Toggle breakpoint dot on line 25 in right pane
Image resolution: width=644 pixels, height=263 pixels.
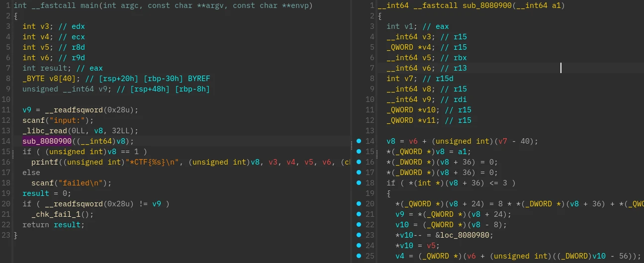click(359, 256)
